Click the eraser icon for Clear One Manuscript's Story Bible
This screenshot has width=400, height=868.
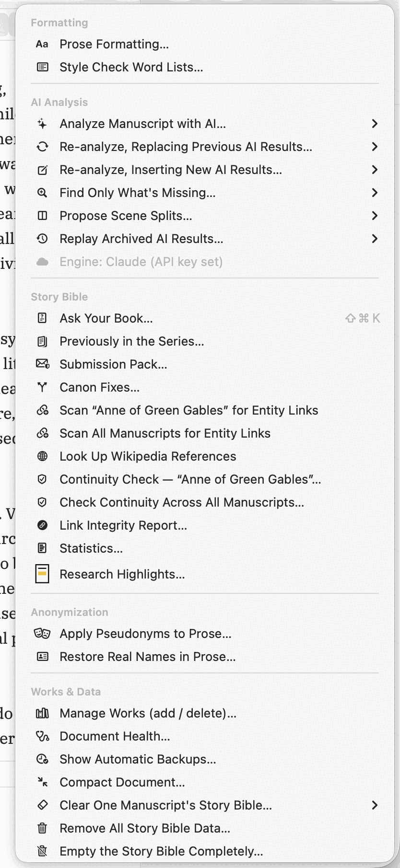[x=42, y=805]
